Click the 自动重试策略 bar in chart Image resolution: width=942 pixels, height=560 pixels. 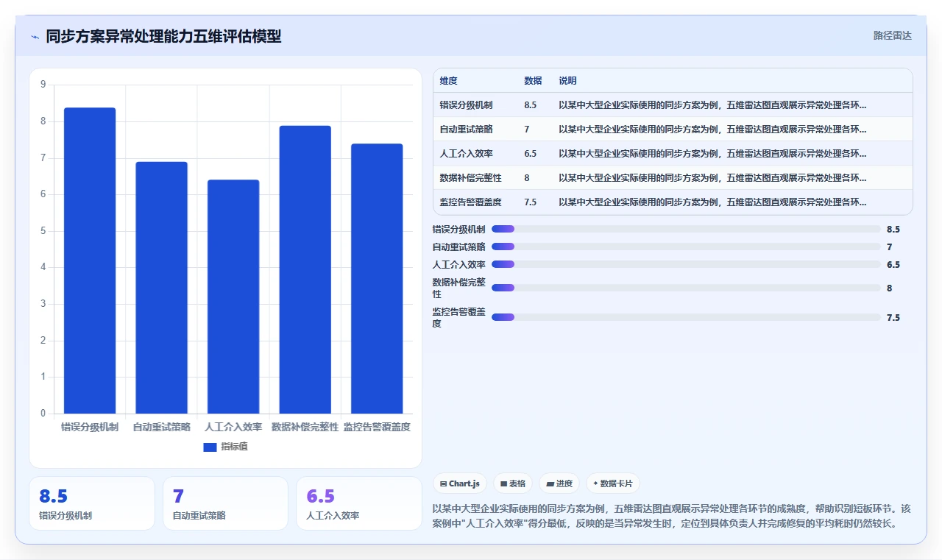pyautogui.click(x=161, y=288)
